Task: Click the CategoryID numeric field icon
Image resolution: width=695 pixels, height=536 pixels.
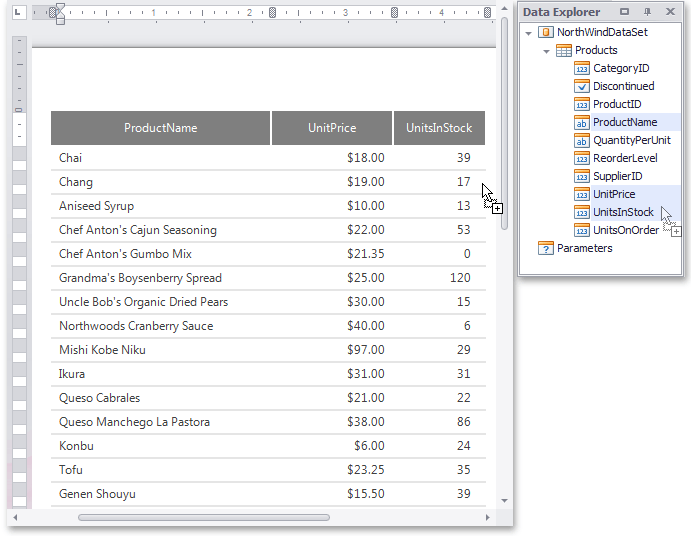Action: (582, 68)
